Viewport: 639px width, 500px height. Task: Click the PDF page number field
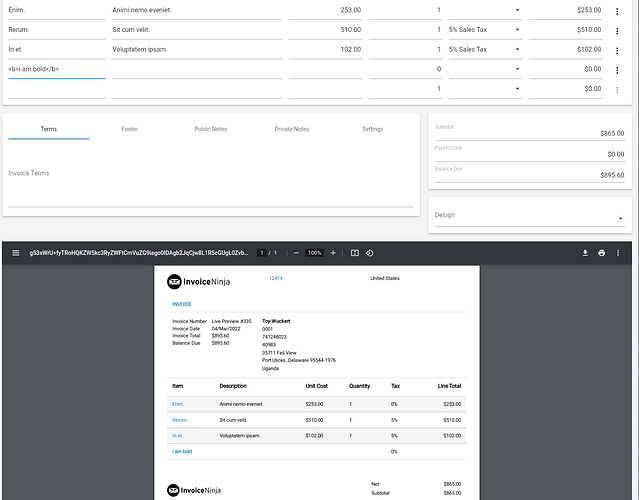pyautogui.click(x=262, y=253)
